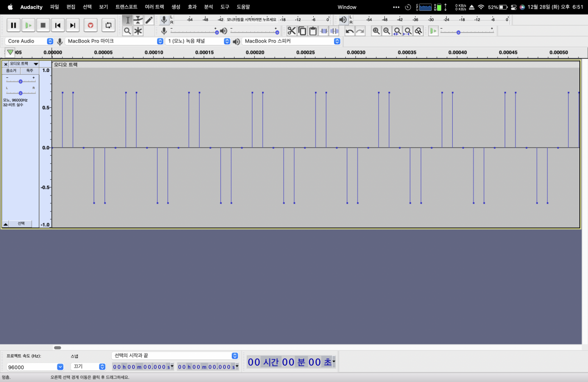Click the horizontal scrollbar thumb
Screen dimensions: 588x382
click(x=57, y=348)
